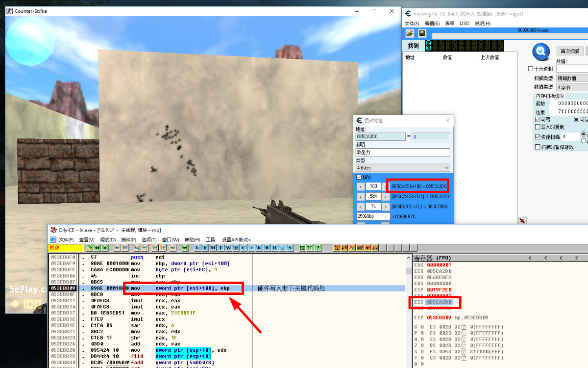Select the disassembly row at 053EBB17

click(x=227, y=313)
